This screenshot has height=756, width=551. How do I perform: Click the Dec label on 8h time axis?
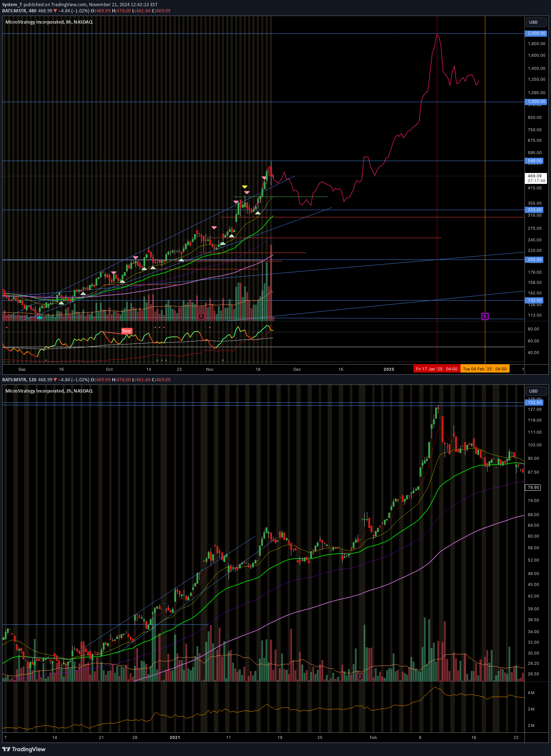(x=297, y=369)
